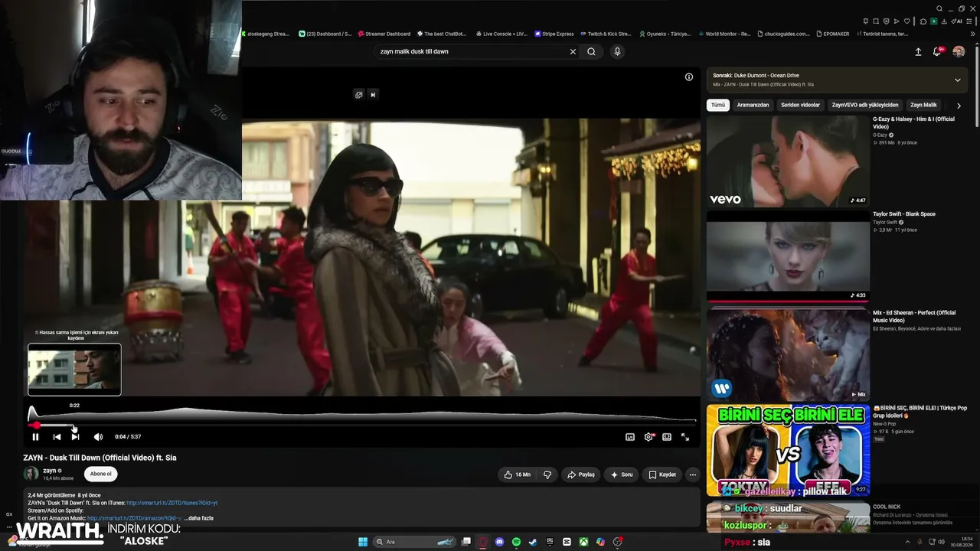Open Steam from the taskbar

pos(533,542)
